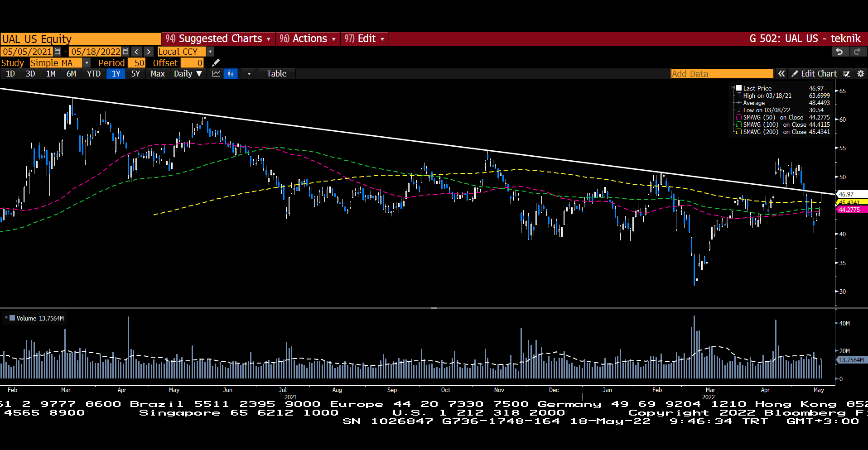The width and height of the screenshot is (868, 450).
Task: Select the 3D range tab
Action: point(30,73)
